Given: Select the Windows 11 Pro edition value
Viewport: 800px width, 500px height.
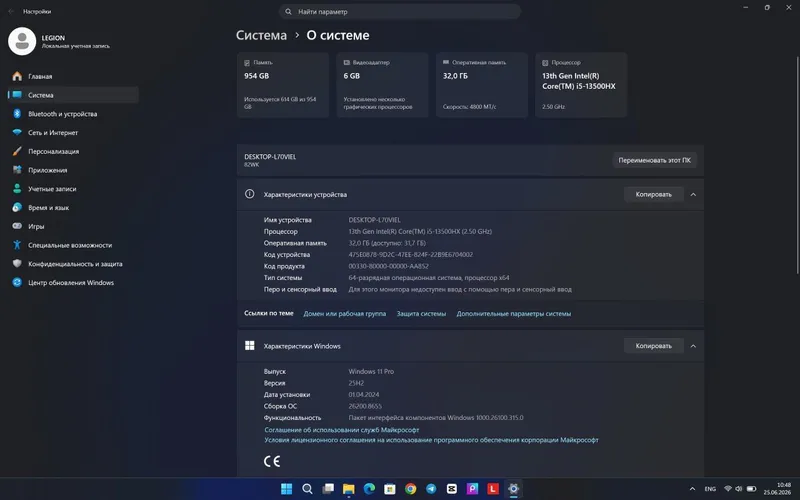Looking at the screenshot, I should click(x=371, y=371).
